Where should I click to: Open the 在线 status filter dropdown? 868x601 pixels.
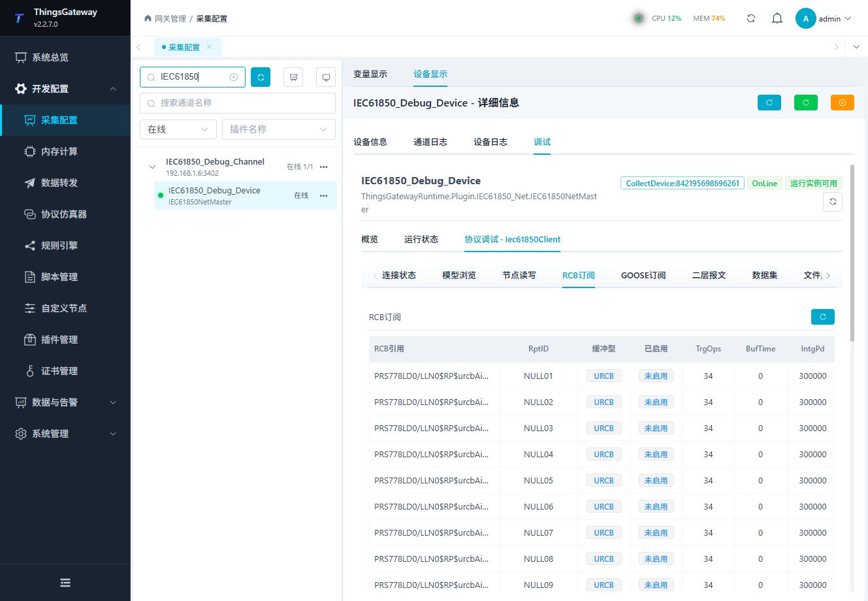click(x=178, y=129)
